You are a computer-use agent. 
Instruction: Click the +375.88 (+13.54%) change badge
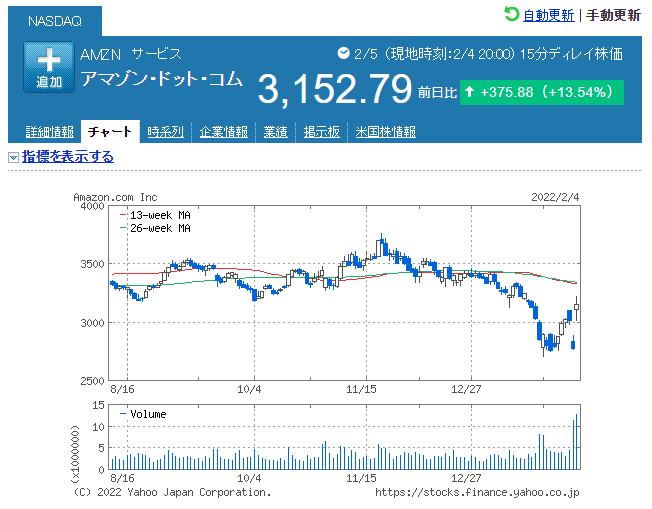coord(541,92)
